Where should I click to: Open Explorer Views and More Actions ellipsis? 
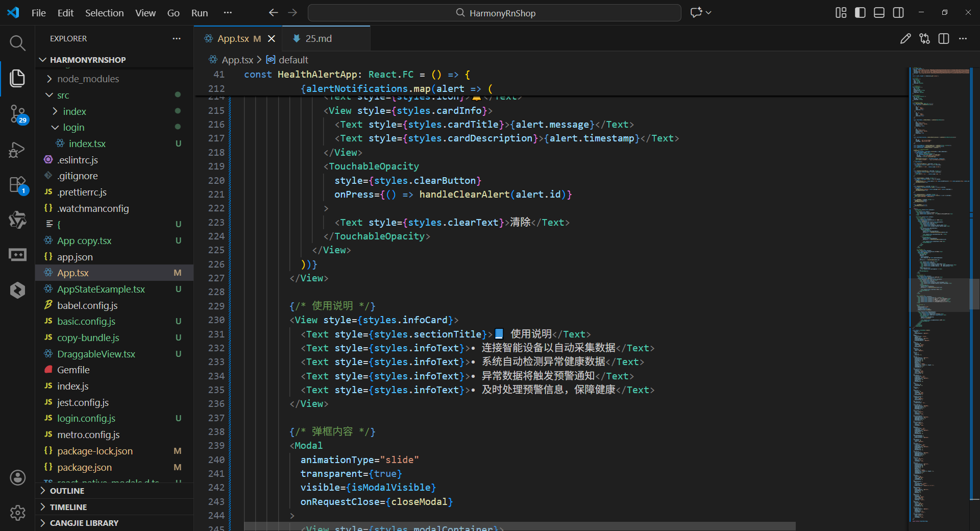[x=177, y=39]
